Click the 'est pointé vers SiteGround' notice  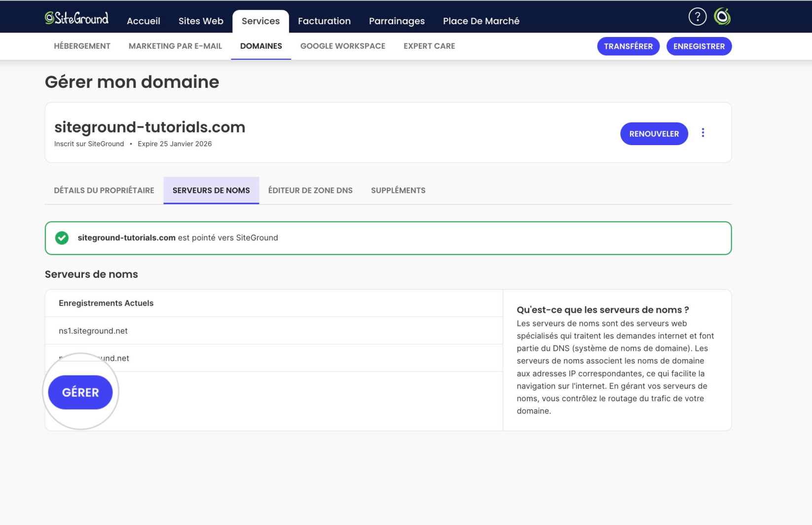pos(228,238)
